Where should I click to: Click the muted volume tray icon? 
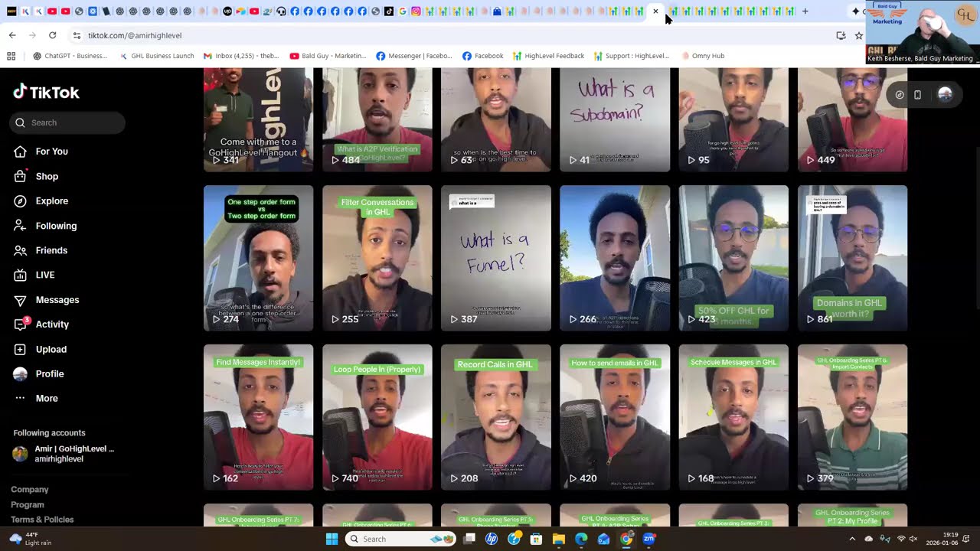tap(913, 539)
